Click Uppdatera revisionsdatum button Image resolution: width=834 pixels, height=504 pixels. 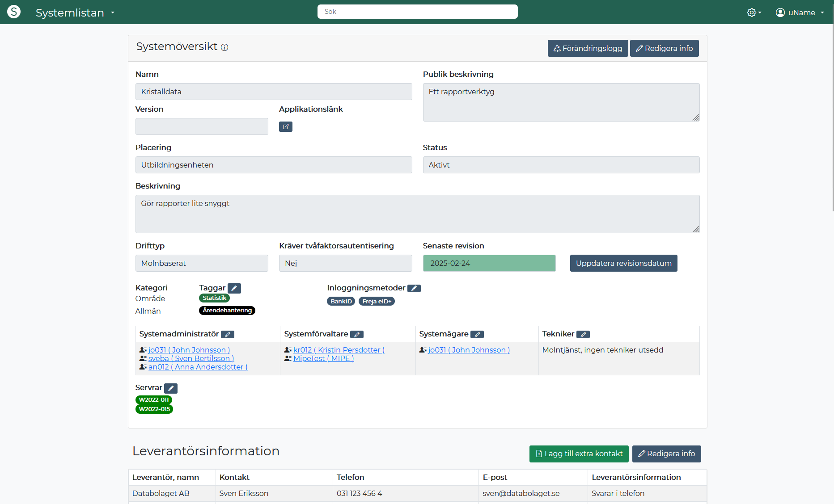(623, 263)
